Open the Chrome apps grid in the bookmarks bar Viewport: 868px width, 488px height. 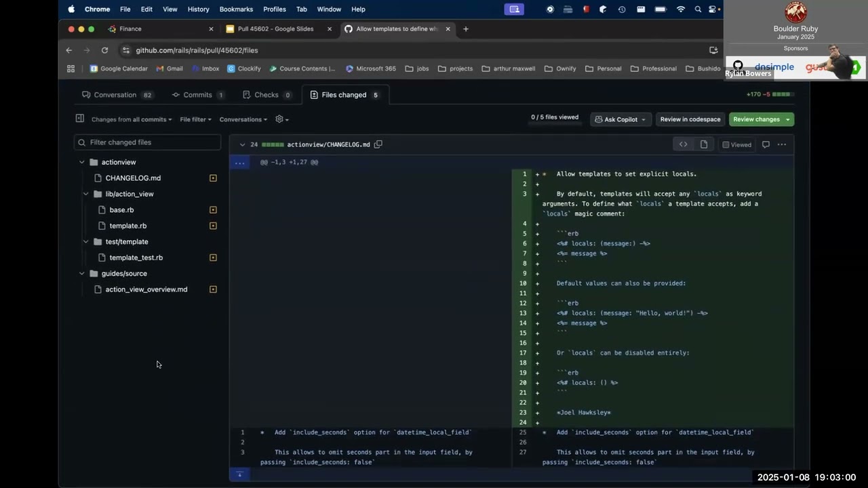click(x=71, y=68)
